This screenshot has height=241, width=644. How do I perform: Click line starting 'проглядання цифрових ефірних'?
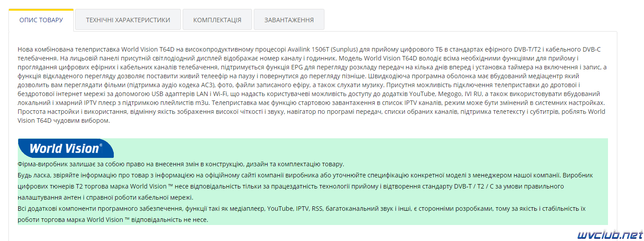click(312, 67)
